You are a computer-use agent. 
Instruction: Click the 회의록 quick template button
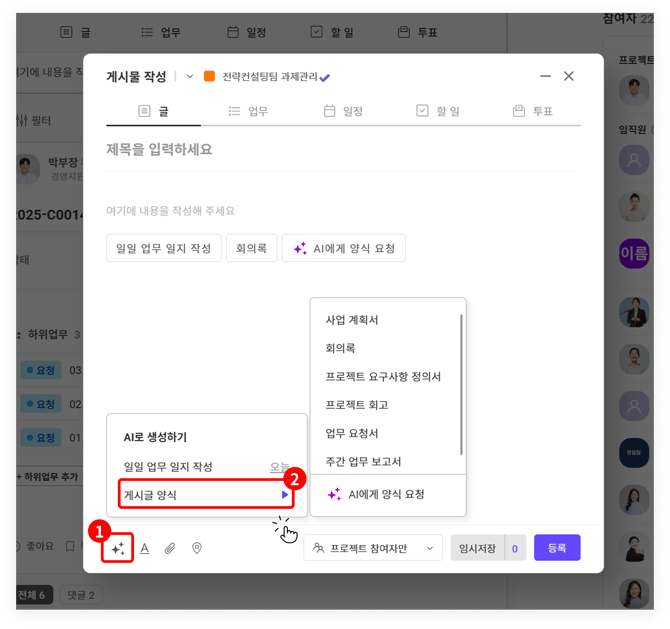click(x=251, y=248)
